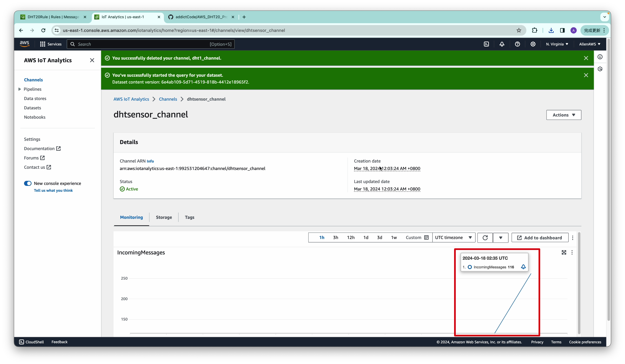This screenshot has width=625, height=364.
Task: Open IncomingMessages widget options menu
Action: tap(572, 252)
